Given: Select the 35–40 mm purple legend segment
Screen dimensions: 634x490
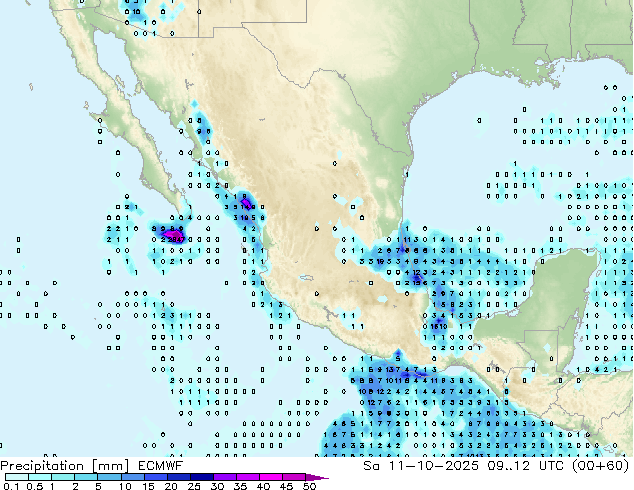Looking at the screenshot, I should click(248, 477).
